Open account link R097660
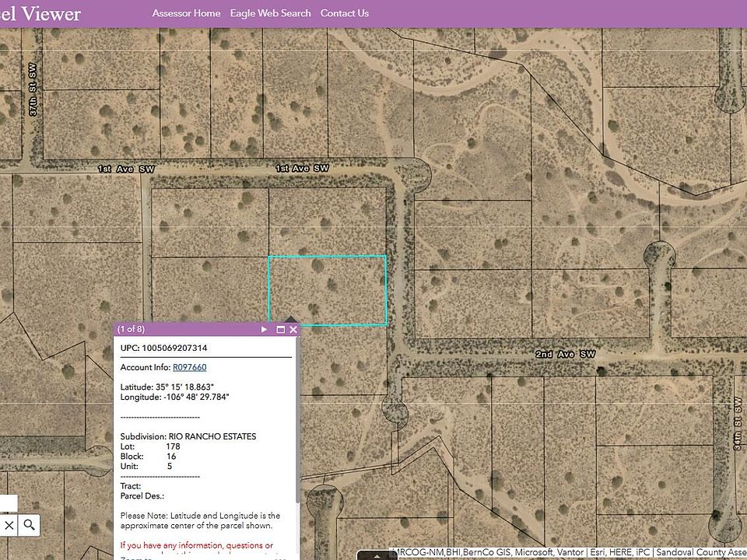Screen dimensions: 747x560 pyautogui.click(x=190, y=367)
